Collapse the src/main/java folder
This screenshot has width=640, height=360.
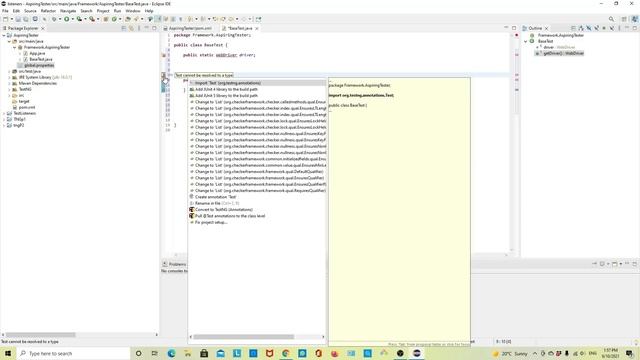coord(9,41)
